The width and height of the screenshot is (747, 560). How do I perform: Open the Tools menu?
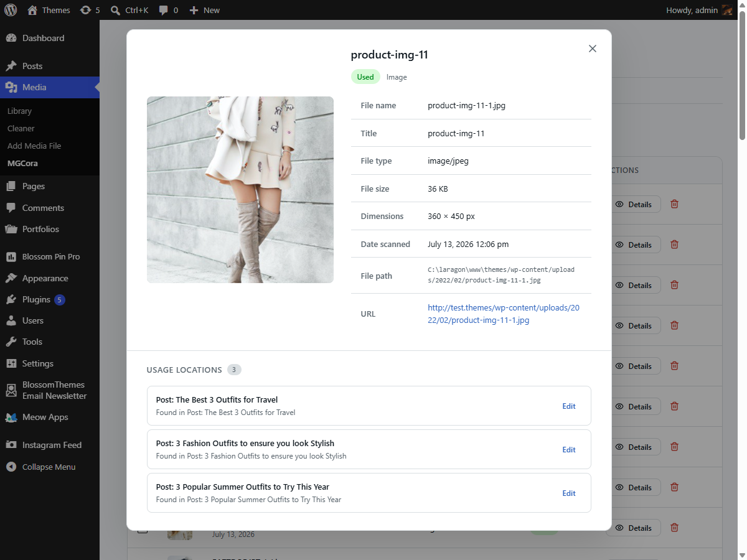click(50, 342)
